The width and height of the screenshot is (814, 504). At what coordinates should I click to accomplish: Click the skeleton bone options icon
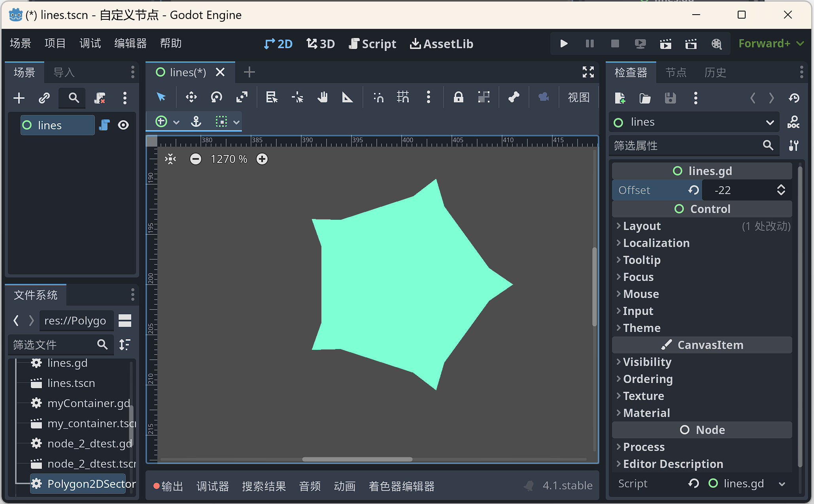click(x=514, y=97)
